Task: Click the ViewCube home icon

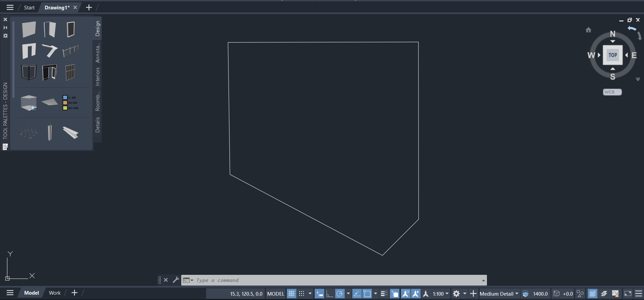Action: 588,30
